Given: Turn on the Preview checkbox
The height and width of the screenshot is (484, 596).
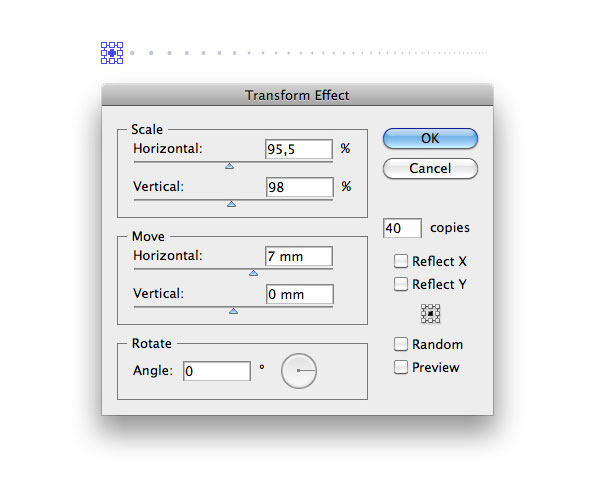Looking at the screenshot, I should (401, 367).
